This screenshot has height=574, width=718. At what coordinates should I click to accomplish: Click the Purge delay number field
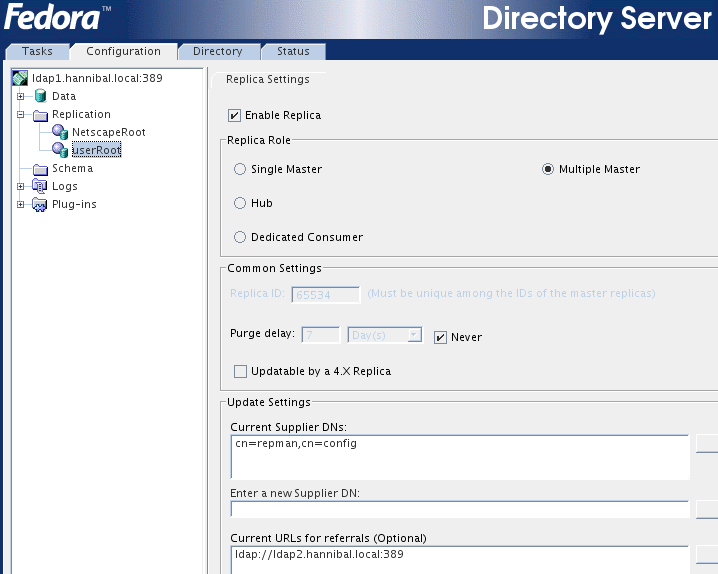pos(321,335)
